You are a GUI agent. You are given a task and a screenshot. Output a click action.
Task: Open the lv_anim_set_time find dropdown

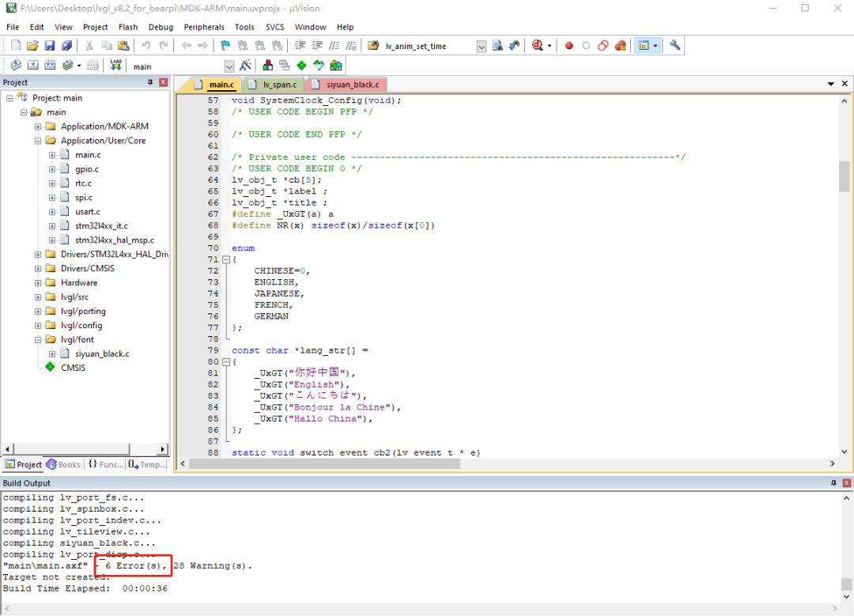pos(482,47)
